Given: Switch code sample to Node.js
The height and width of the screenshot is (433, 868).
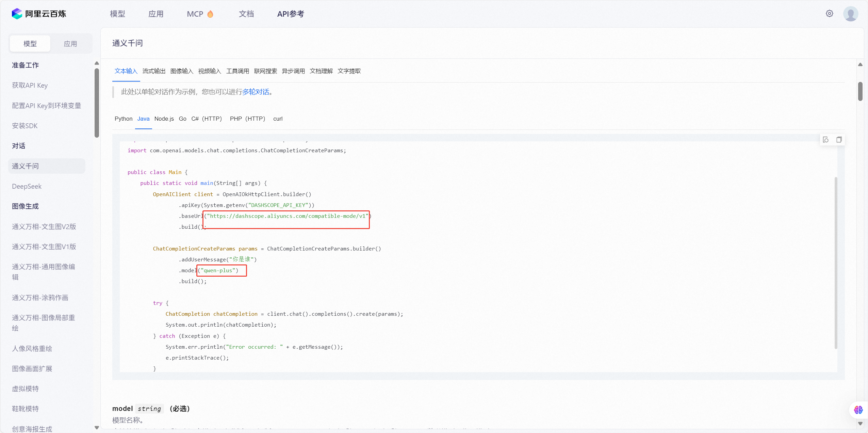Looking at the screenshot, I should point(164,119).
